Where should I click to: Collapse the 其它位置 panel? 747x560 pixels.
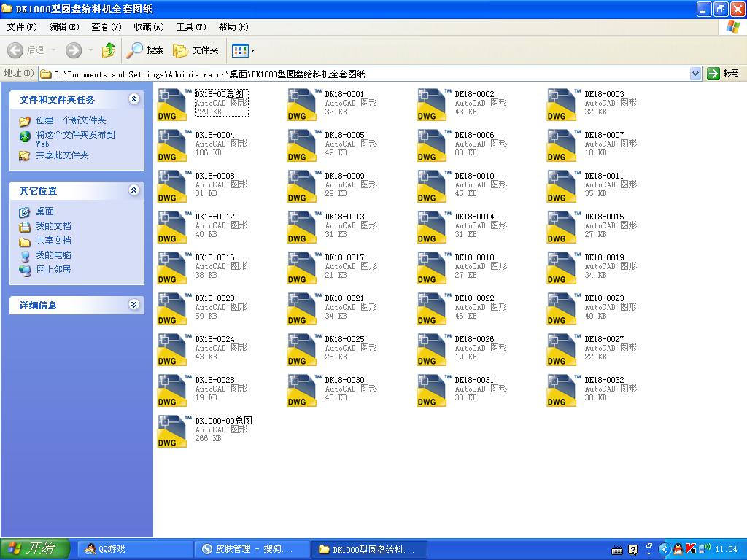coord(133,190)
